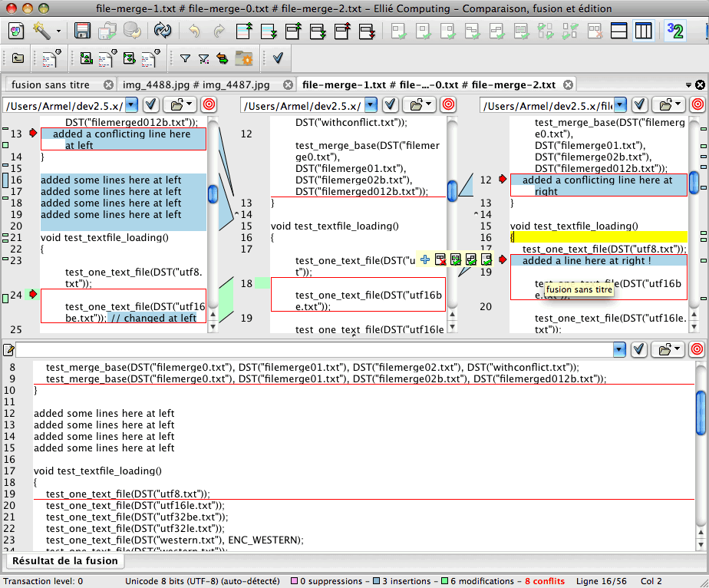Viewport: 709px width, 588px height.
Task: Close the file-merge-1.txt tab
Action: tap(569, 84)
